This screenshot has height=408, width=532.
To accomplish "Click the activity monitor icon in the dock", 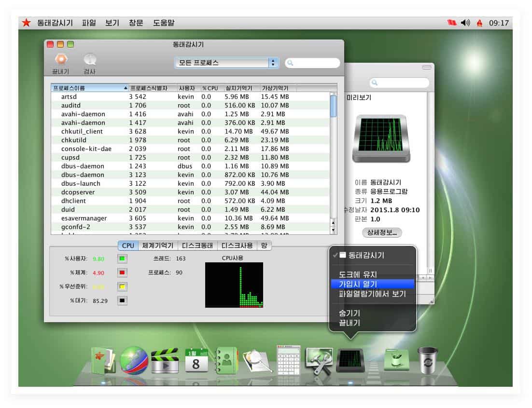I will point(350,361).
